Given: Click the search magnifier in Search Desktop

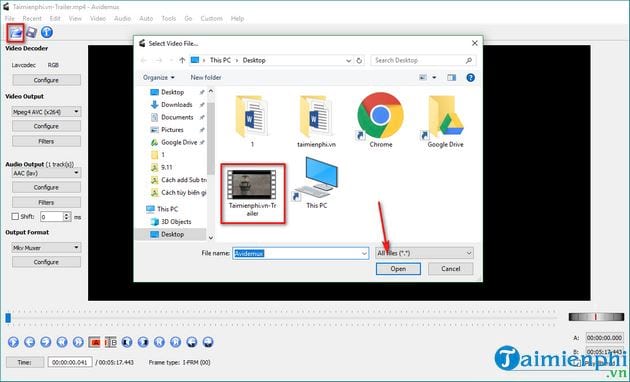Looking at the screenshot, I should click(468, 60).
